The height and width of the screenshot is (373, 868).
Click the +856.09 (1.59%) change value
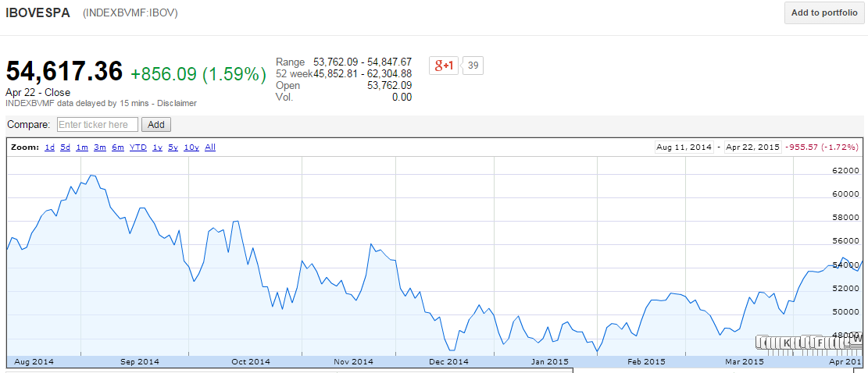[x=198, y=74]
